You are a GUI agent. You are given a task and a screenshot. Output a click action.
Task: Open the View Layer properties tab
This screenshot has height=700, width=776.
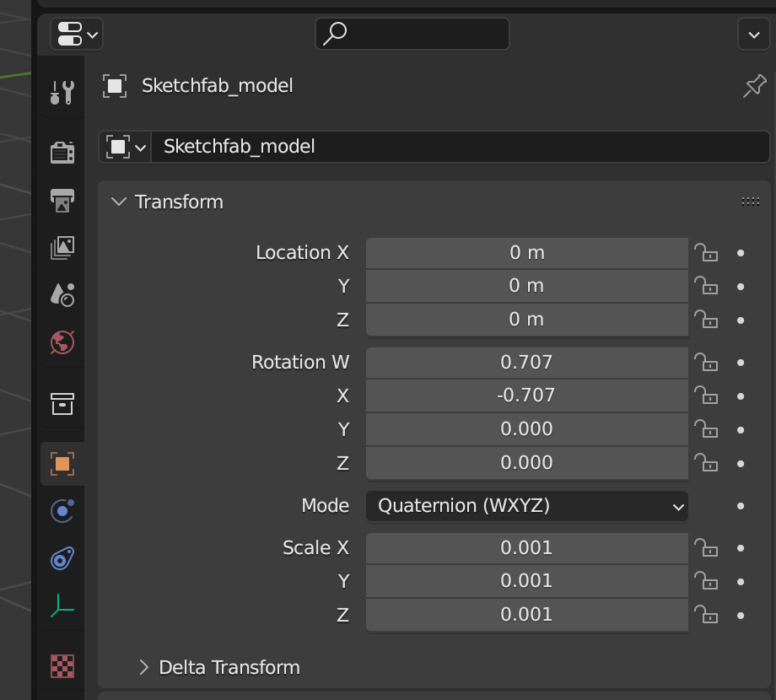62,247
